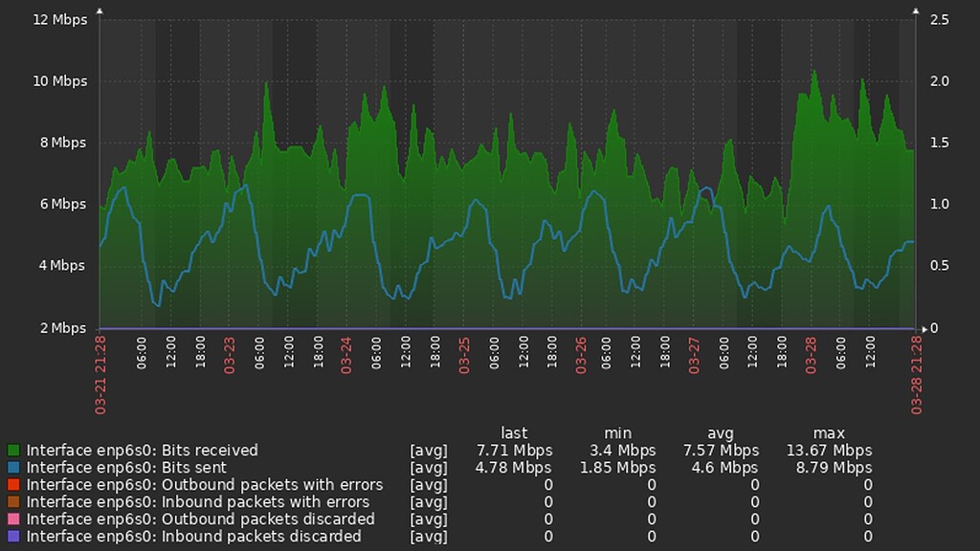Select the min column header
This screenshot has width=980, height=551.
point(618,432)
